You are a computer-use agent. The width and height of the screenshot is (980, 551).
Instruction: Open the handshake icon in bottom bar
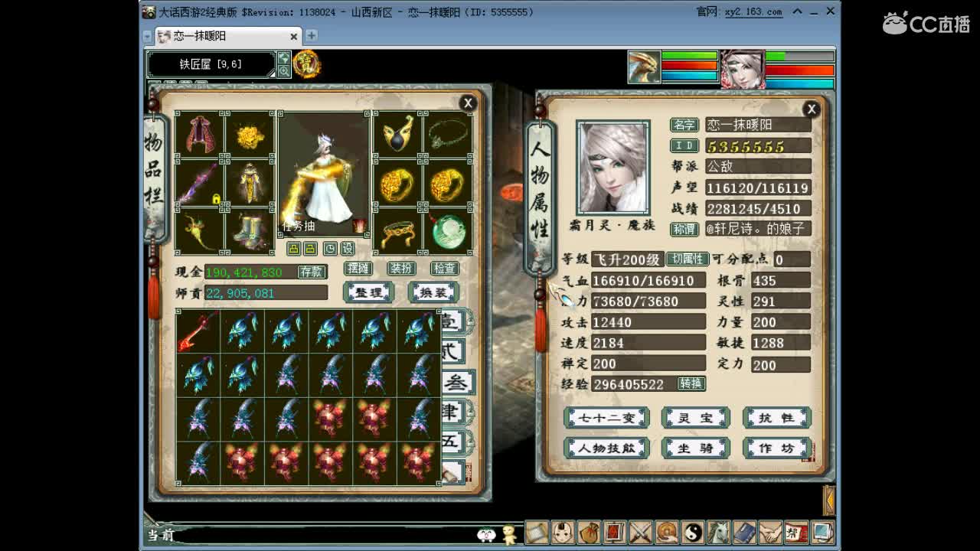pos(770,531)
